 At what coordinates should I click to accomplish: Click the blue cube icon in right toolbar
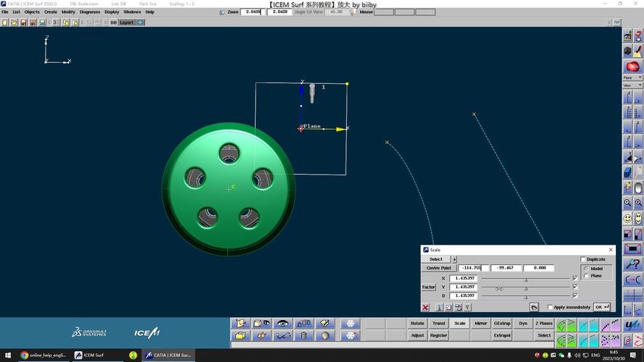627,172
